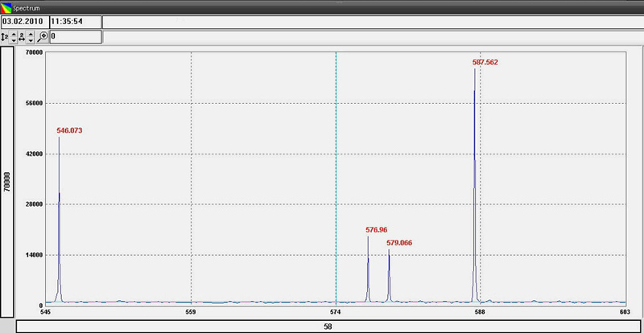Click the vertical scale x2 icon

click(5, 36)
